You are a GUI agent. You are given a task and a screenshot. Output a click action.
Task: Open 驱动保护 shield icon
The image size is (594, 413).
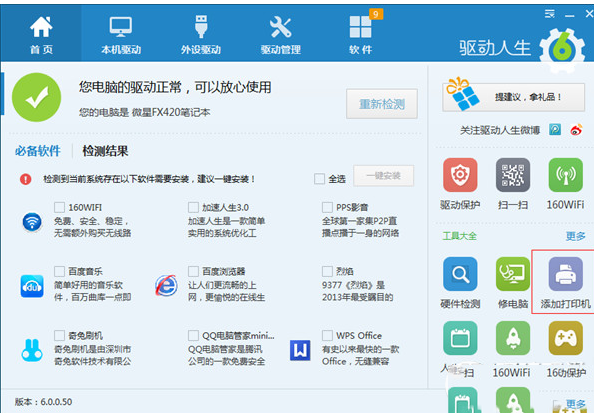pos(460,175)
